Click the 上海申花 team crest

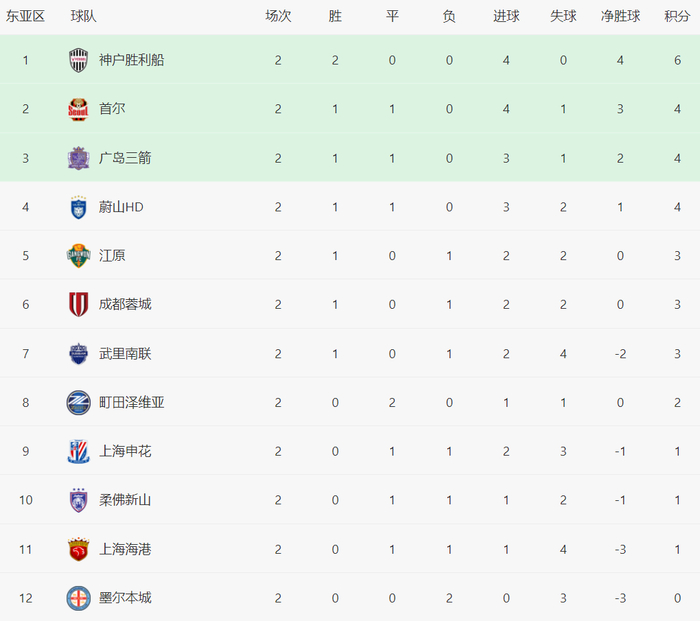click(79, 451)
